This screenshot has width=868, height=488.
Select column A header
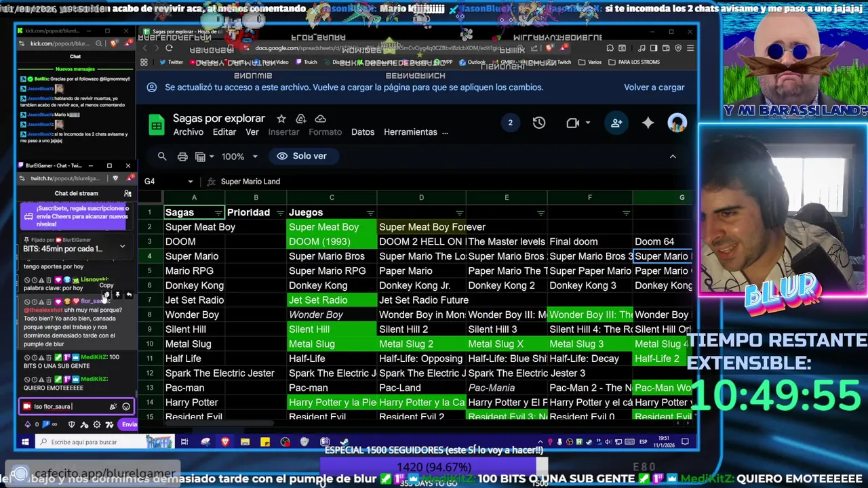pyautogui.click(x=194, y=197)
